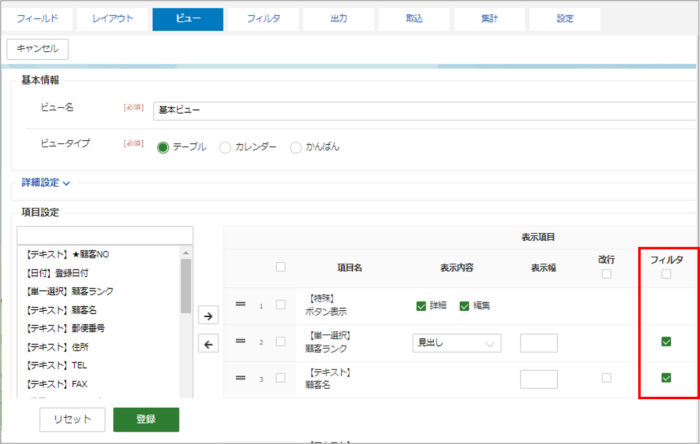Click the item list scrollbar thumb
The height and width of the screenshot is (444, 700).
[186, 286]
